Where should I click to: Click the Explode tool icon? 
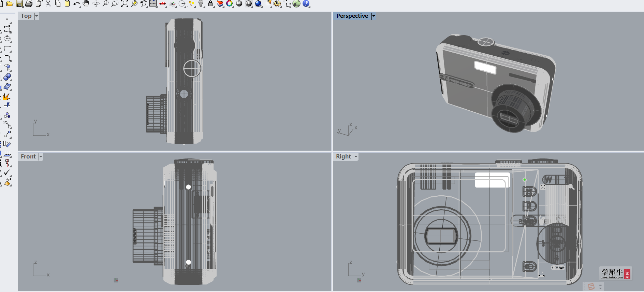click(x=7, y=97)
